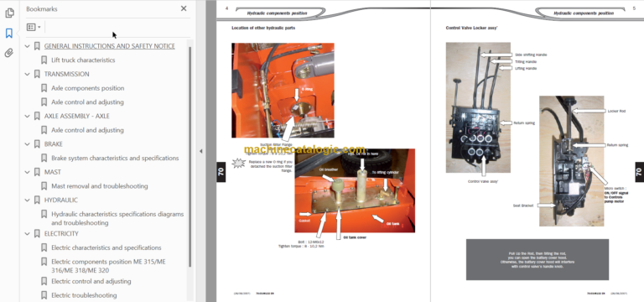
Task: Open Electric components position ME 315 bookmark
Action: click(x=108, y=266)
